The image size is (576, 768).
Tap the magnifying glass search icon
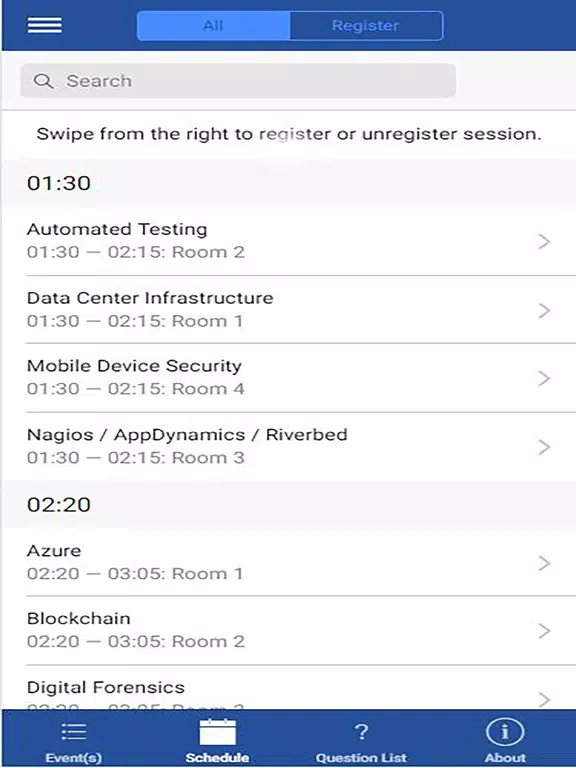[x=43, y=81]
